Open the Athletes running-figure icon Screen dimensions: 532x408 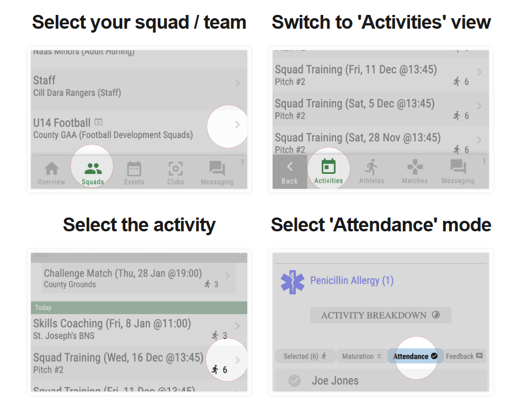coord(371,167)
